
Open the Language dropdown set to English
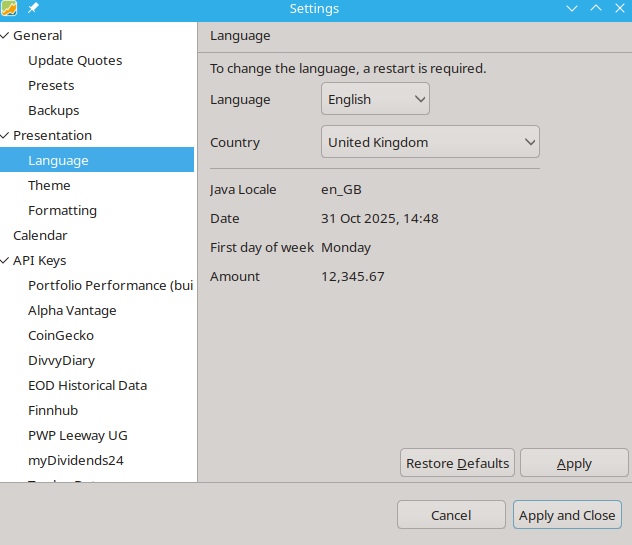click(x=375, y=99)
